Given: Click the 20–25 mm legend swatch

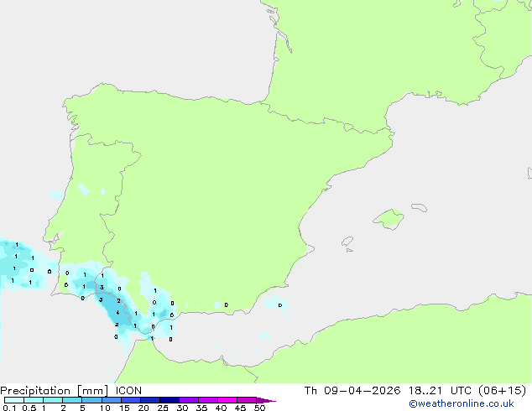Looking at the screenshot, I should (x=149, y=400).
